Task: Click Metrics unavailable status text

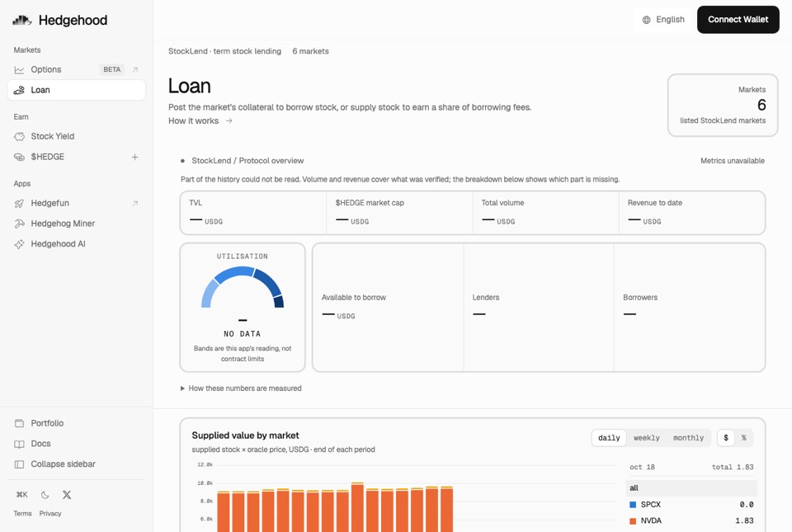Action: (x=733, y=161)
